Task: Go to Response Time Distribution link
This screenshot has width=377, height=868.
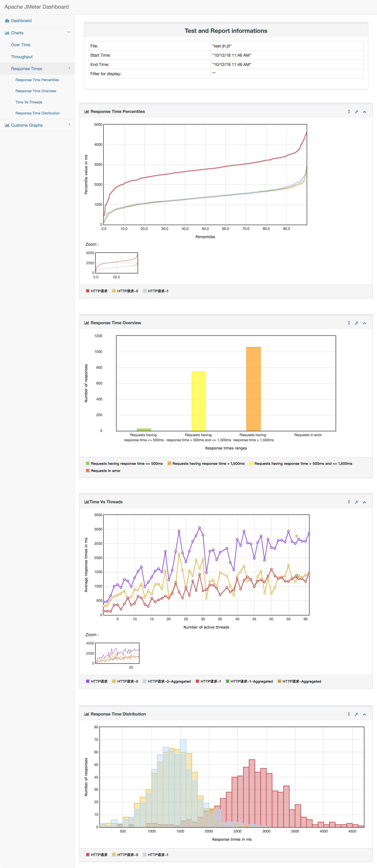Action: pos(38,113)
